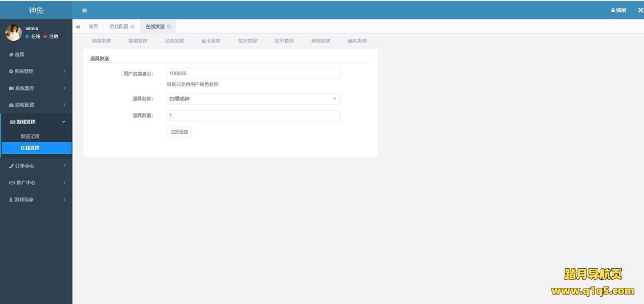Close the 游戏配置 tab with its x icon
644x304 pixels.
132,27
